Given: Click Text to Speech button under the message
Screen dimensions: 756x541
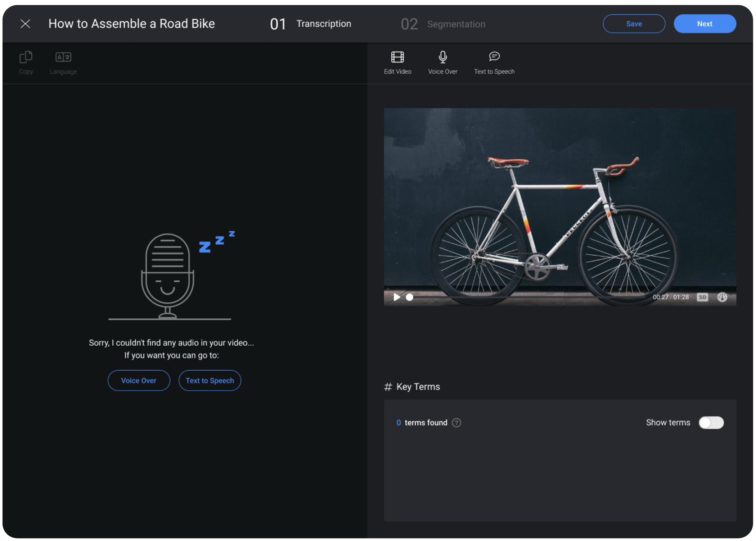Looking at the screenshot, I should [210, 381].
